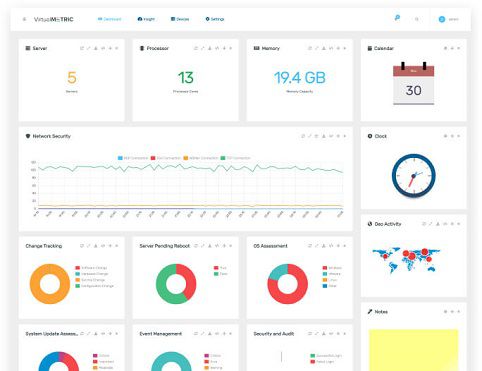The image size is (482, 371).
Task: Click the yellow sticky note in Notes
Action: (413, 350)
